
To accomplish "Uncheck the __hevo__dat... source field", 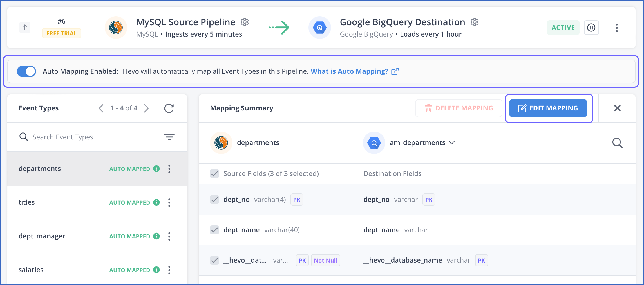I will (x=214, y=260).
